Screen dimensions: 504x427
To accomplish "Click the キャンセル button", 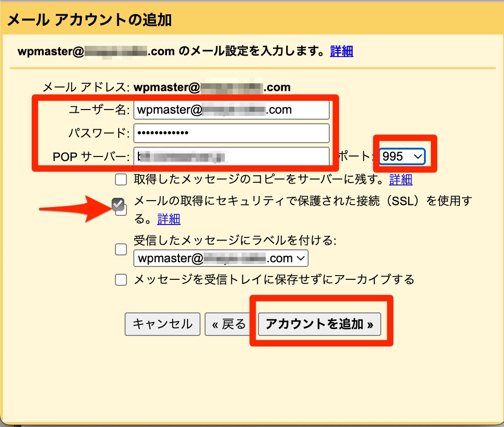I will click(x=162, y=324).
